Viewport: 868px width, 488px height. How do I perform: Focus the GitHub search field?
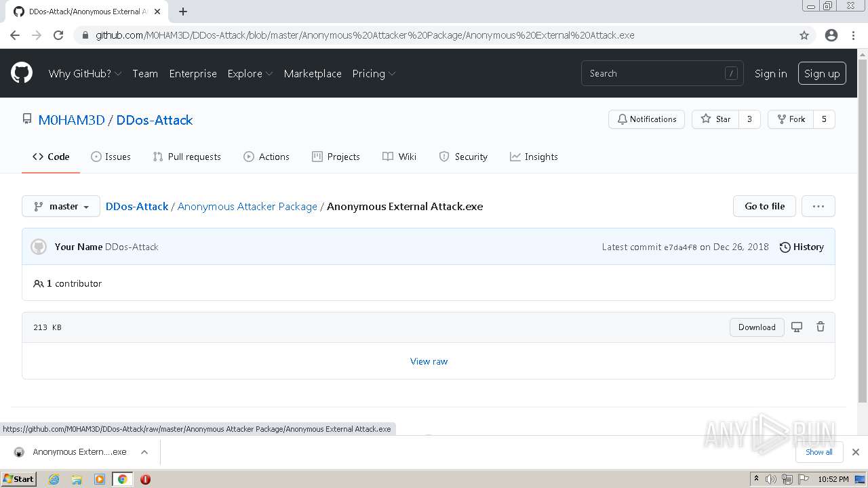tap(663, 73)
